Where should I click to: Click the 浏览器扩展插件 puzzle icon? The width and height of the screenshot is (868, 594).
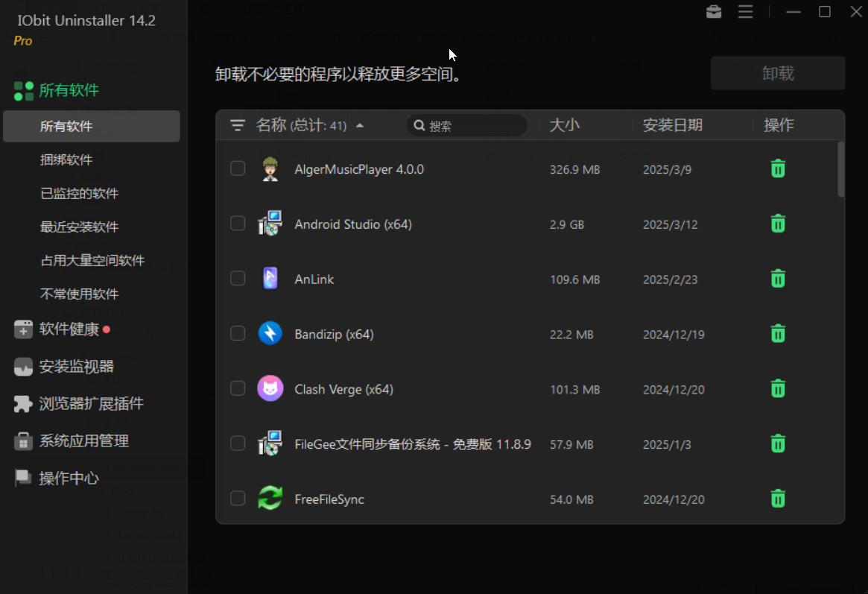[23, 403]
